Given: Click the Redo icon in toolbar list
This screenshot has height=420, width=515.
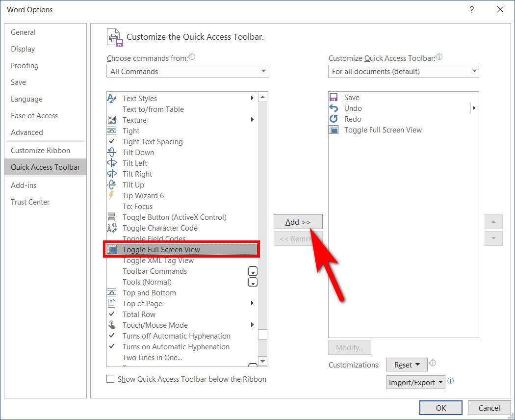Looking at the screenshot, I should tap(334, 119).
